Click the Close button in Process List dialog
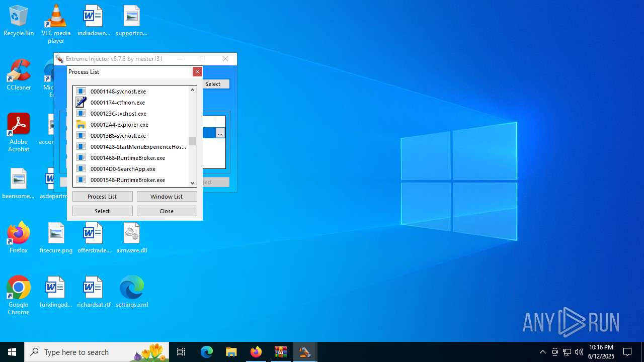The image size is (644, 362). [x=167, y=211]
